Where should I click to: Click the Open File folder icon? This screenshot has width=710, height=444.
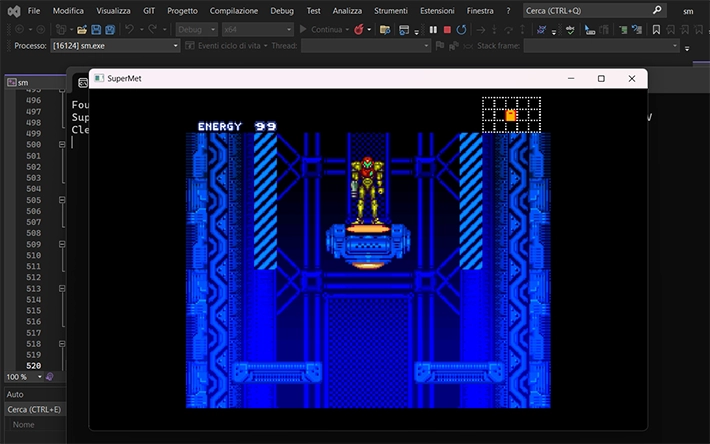[82, 30]
